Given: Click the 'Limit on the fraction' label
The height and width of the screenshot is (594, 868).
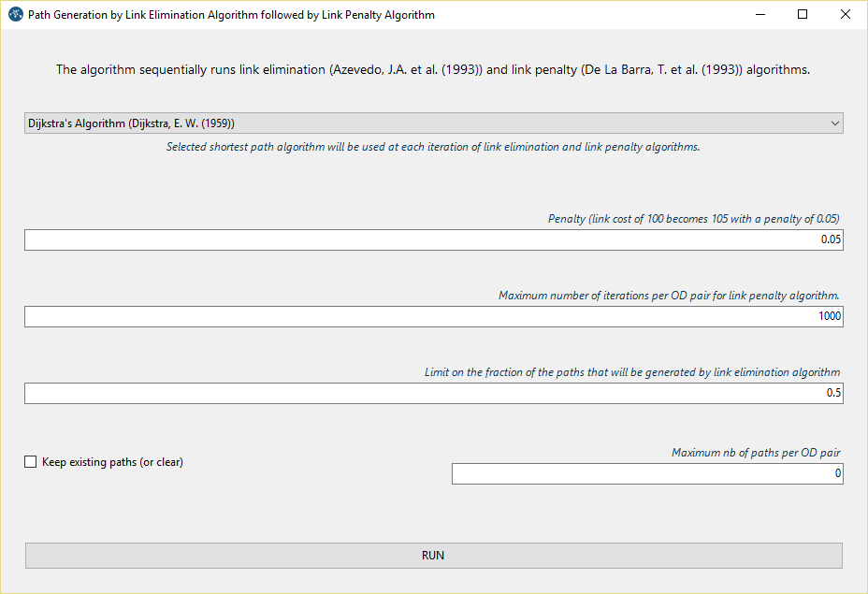Looking at the screenshot, I should (632, 372).
